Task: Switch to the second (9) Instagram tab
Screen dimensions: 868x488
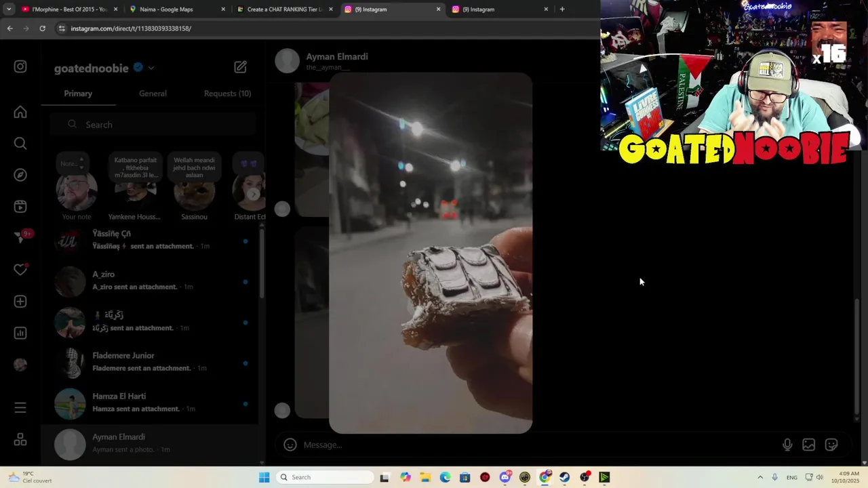Action: tap(500, 9)
